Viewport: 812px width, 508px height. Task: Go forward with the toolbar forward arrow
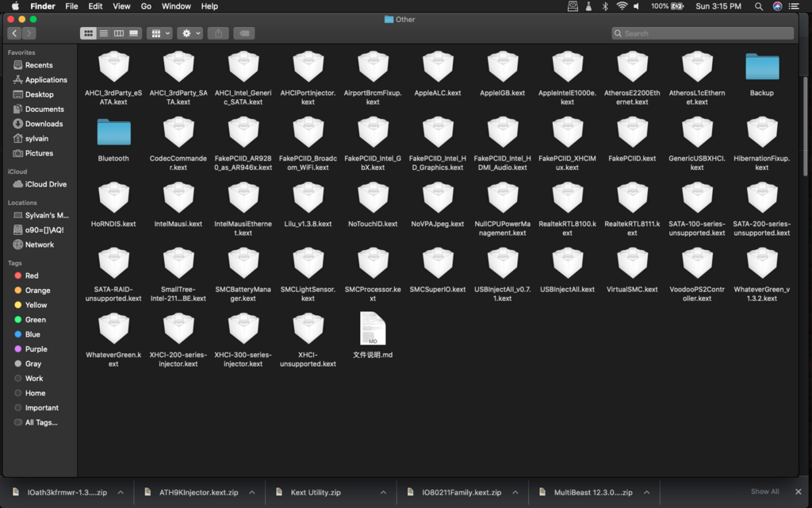pyautogui.click(x=29, y=33)
